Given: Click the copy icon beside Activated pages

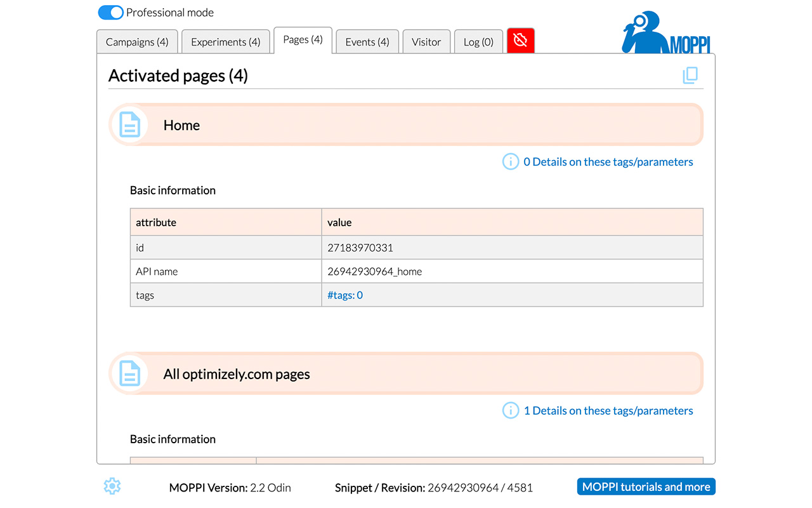Looking at the screenshot, I should click(x=690, y=75).
